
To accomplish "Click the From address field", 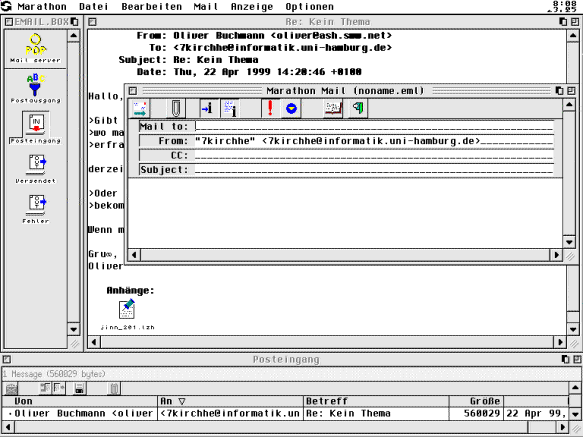I will pos(374,141).
